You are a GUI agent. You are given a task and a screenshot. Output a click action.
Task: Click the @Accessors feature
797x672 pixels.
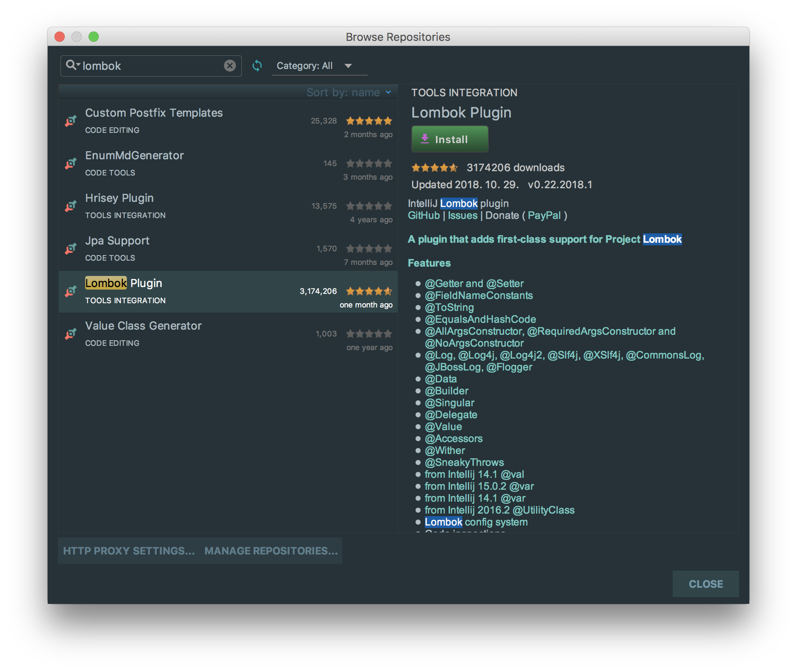point(454,439)
